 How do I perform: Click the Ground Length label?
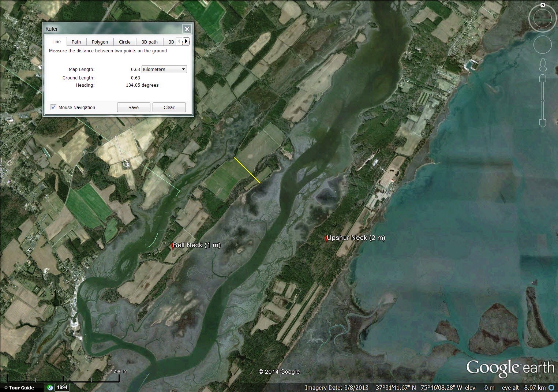tap(78, 78)
